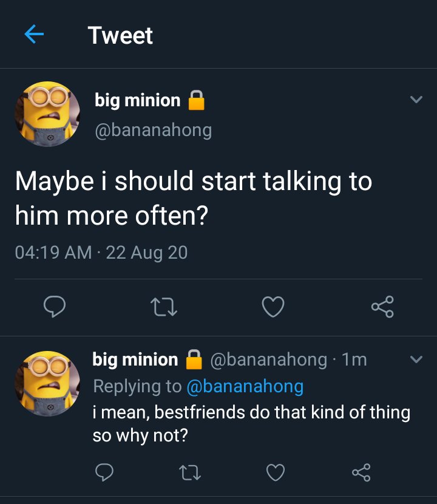Viewport: 437px width, 504px height.
Task: Reply to the main tweet via speech bubble icon
Action: (x=55, y=306)
